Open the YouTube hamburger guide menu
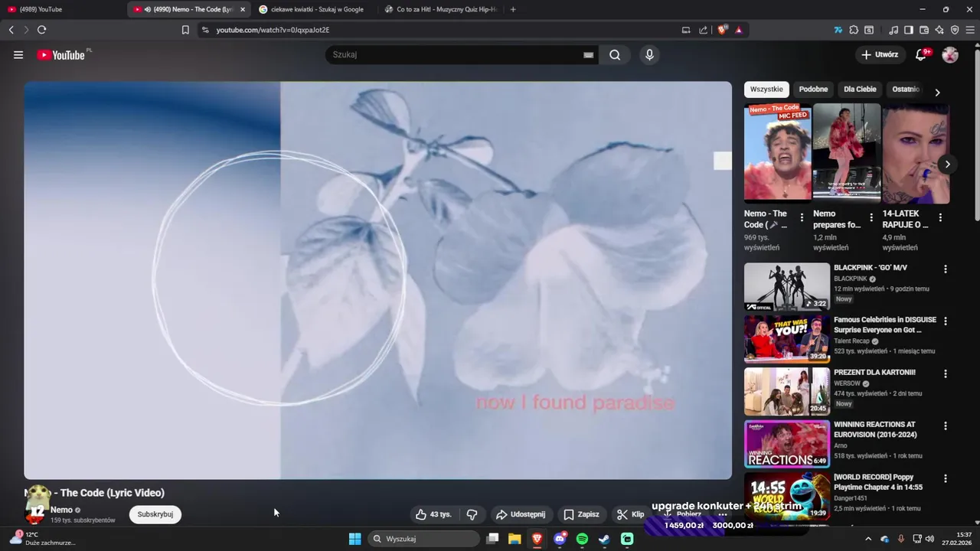The image size is (980, 551). (18, 55)
